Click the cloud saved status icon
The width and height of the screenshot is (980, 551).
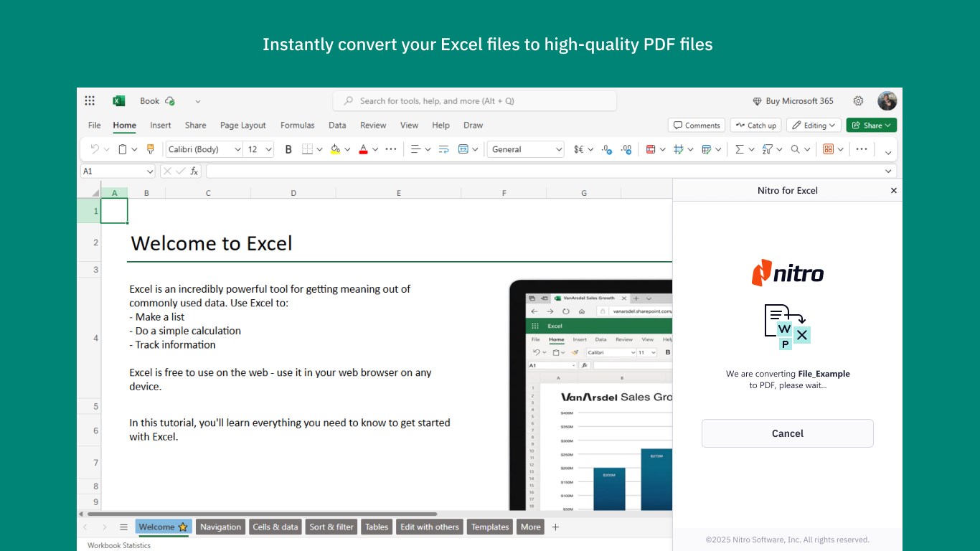pyautogui.click(x=170, y=101)
